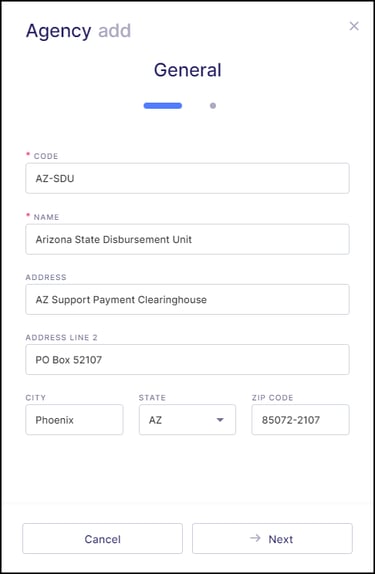Click the General section heading
This screenshot has width=375, height=574.
coord(188,70)
